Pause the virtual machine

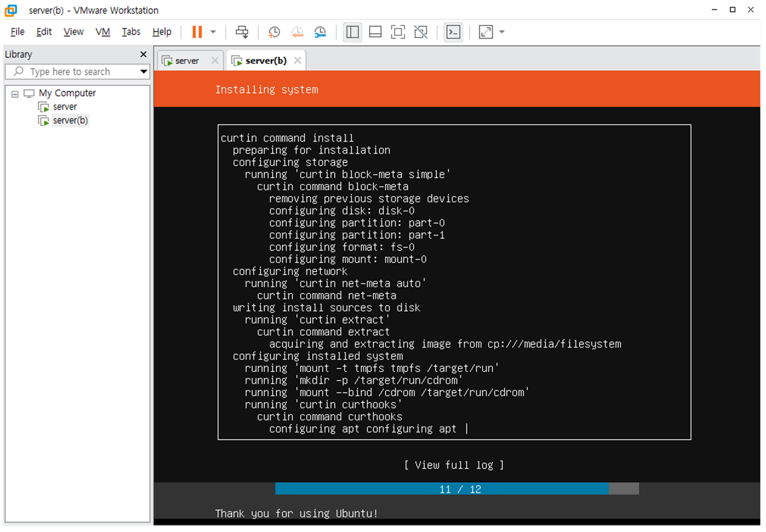197,32
